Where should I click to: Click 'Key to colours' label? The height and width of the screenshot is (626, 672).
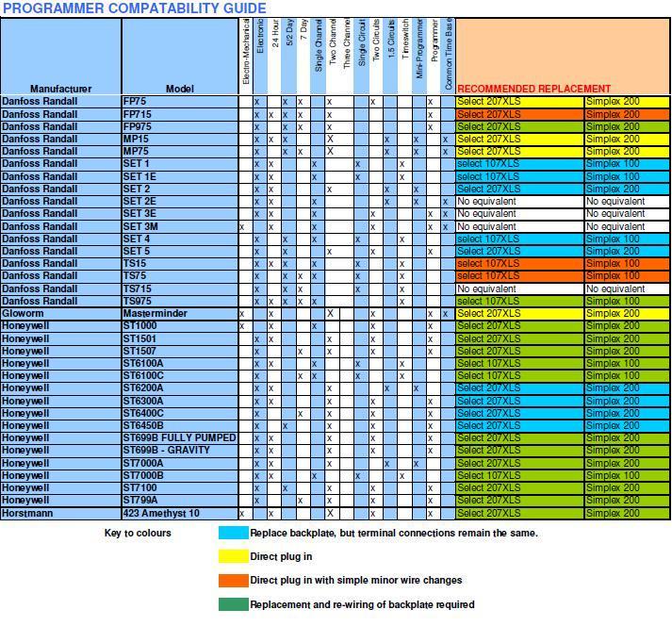138,534
